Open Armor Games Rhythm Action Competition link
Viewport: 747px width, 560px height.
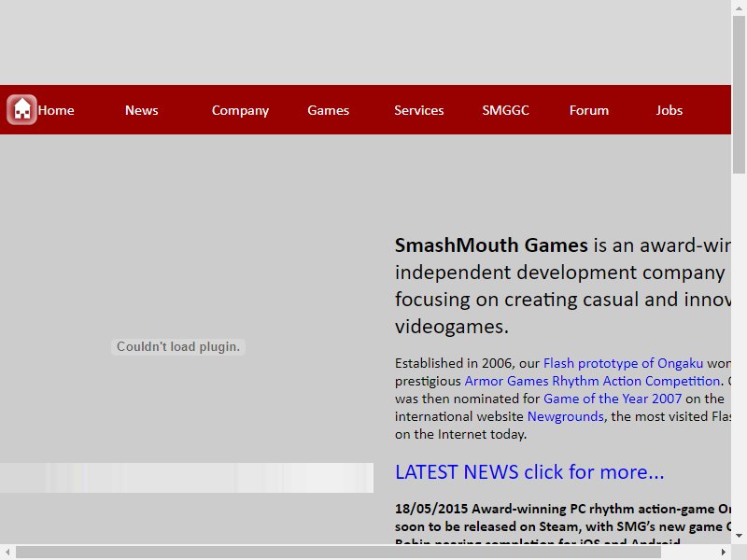[592, 381]
